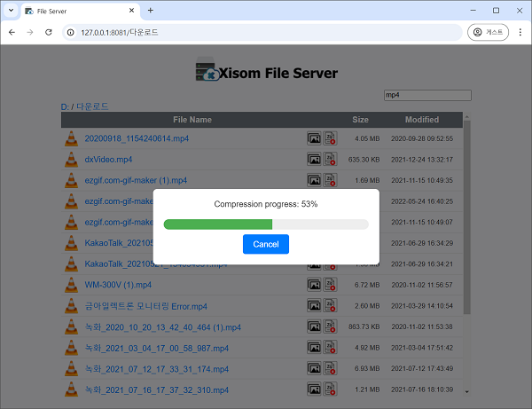Screen dimensions: 532x409
Task: Open preview icon for 녹화_2021_03_04_17_00_58_987.mp4
Action: click(x=314, y=348)
